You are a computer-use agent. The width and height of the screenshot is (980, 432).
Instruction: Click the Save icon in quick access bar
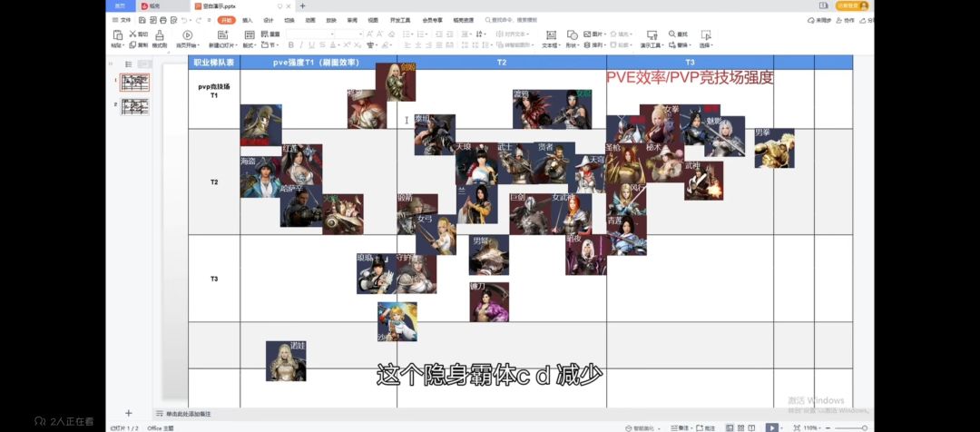tap(142, 20)
